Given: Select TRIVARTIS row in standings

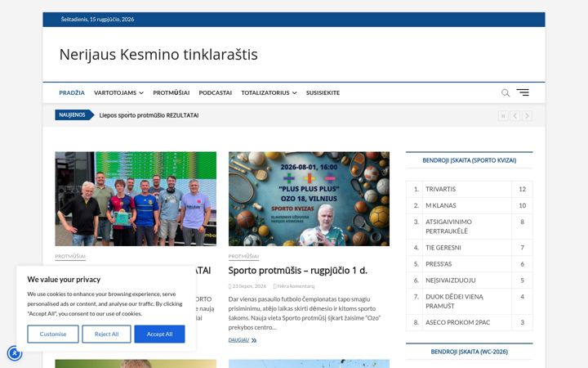Looking at the screenshot, I should [469, 189].
